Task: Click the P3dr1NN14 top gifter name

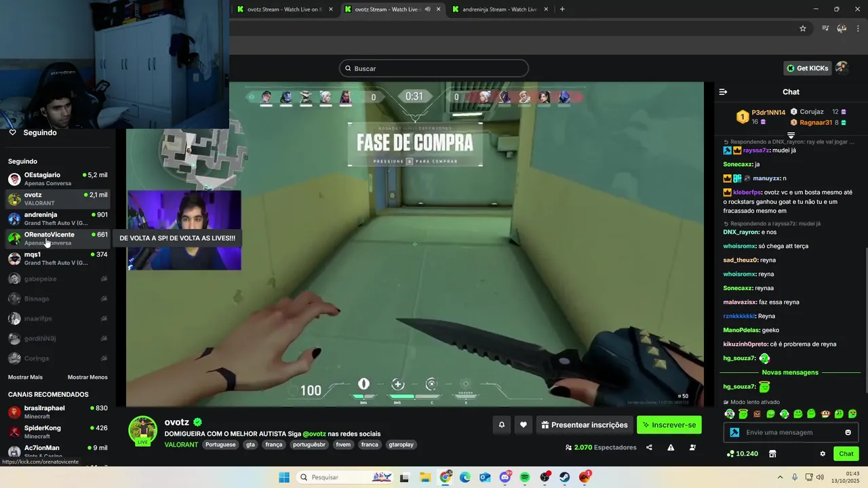Action: point(768,113)
